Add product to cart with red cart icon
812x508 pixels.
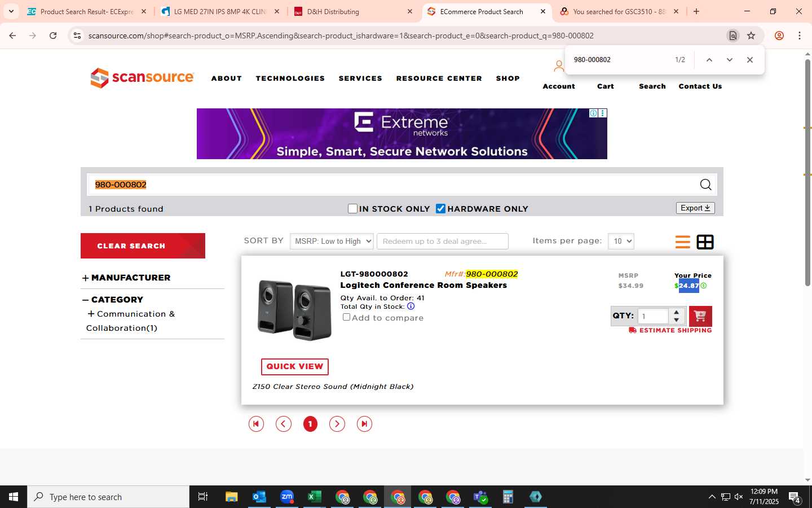[700, 316]
